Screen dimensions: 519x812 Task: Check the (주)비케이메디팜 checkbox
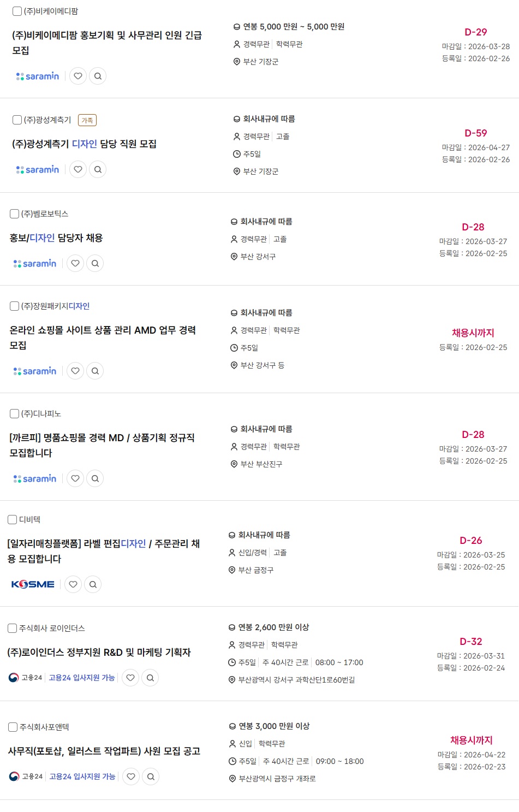(17, 11)
